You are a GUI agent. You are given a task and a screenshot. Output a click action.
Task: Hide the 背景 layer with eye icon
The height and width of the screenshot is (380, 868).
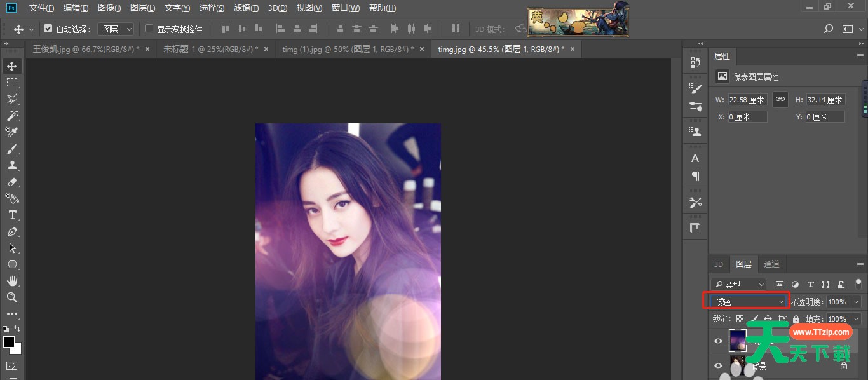pos(718,365)
